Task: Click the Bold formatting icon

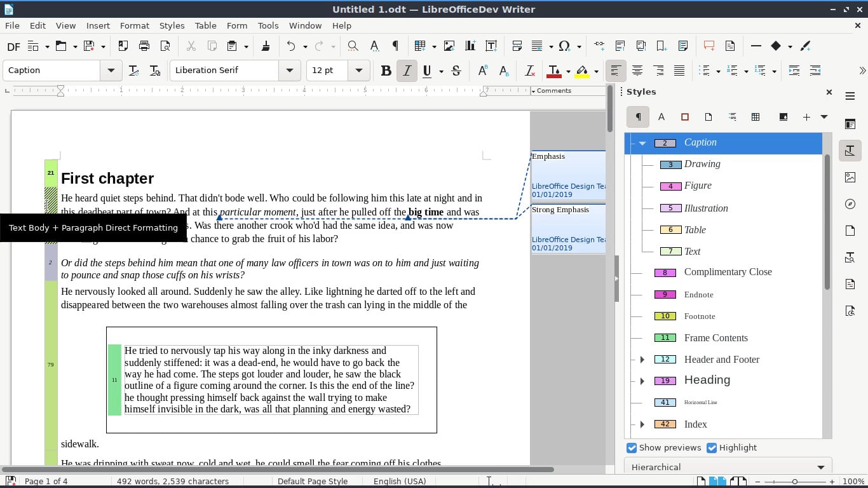Action: point(386,71)
